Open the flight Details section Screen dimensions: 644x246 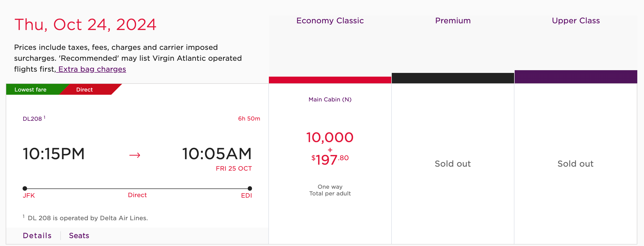click(37, 236)
